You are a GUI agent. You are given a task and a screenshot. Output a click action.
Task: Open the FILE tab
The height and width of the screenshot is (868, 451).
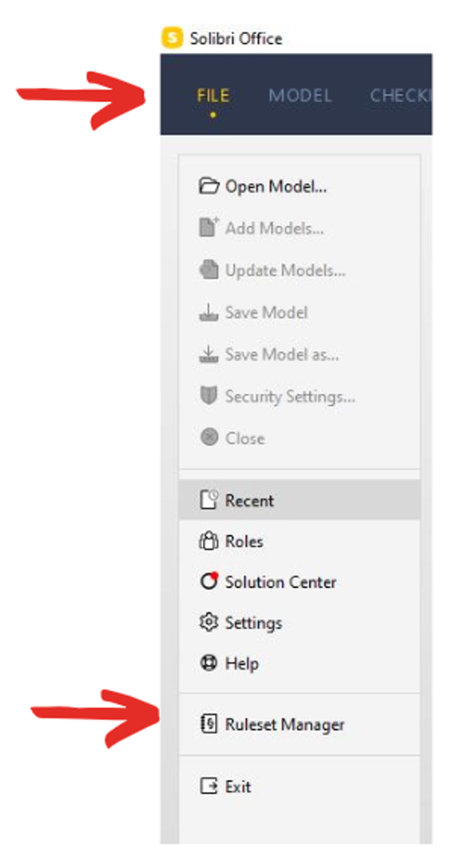[213, 95]
